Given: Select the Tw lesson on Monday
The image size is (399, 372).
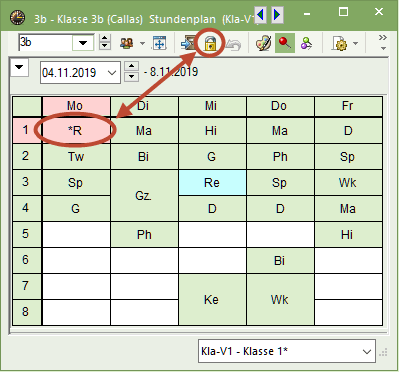Looking at the screenshot, I should pos(76,156).
